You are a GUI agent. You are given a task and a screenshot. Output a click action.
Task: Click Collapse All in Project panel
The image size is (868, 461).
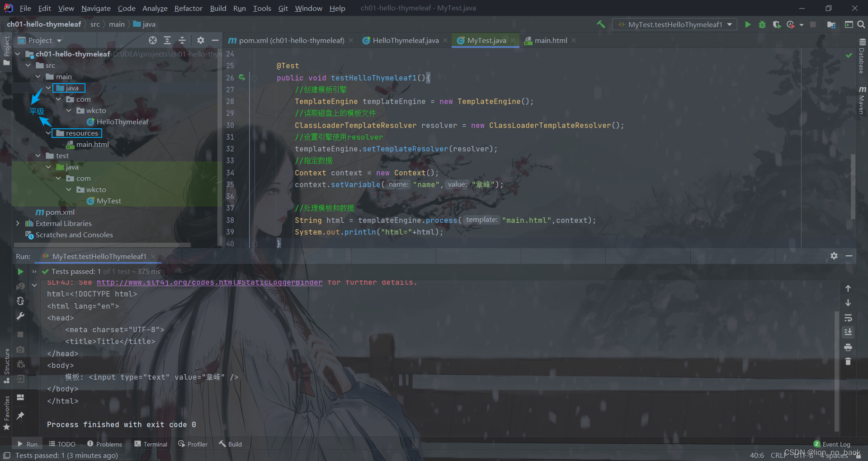182,40
